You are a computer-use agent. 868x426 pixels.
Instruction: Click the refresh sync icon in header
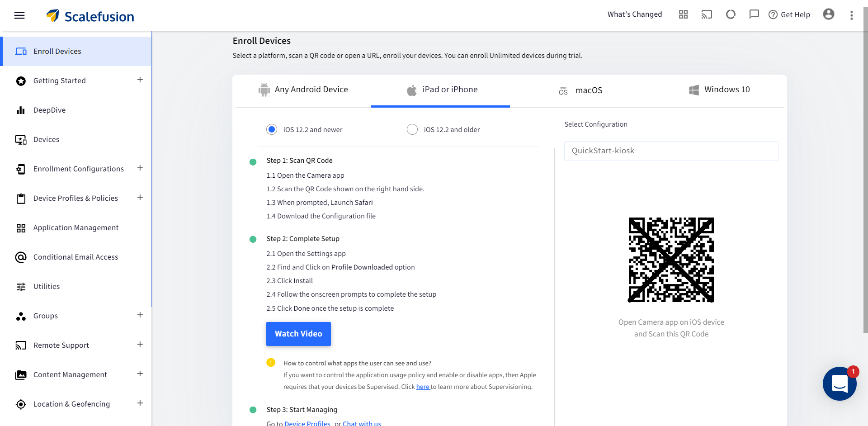pyautogui.click(x=731, y=14)
